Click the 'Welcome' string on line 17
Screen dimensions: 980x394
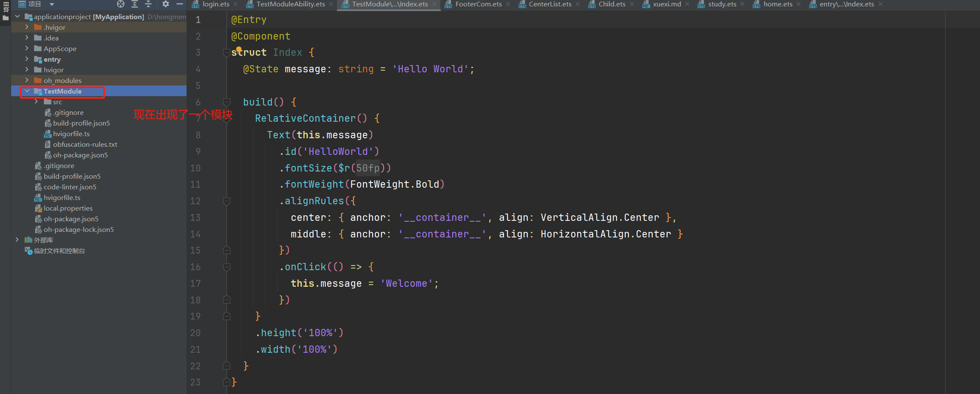pos(407,283)
